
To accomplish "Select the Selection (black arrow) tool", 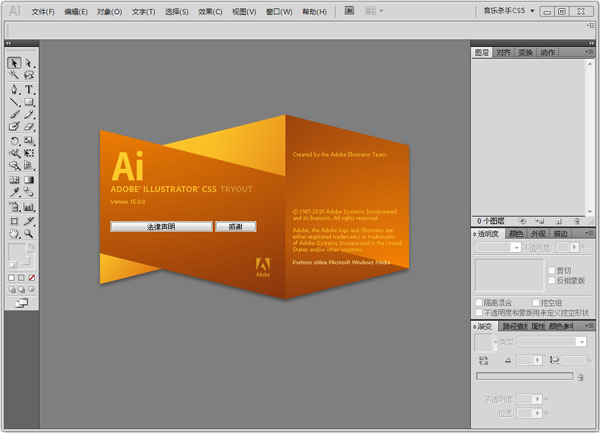I will click(x=14, y=63).
